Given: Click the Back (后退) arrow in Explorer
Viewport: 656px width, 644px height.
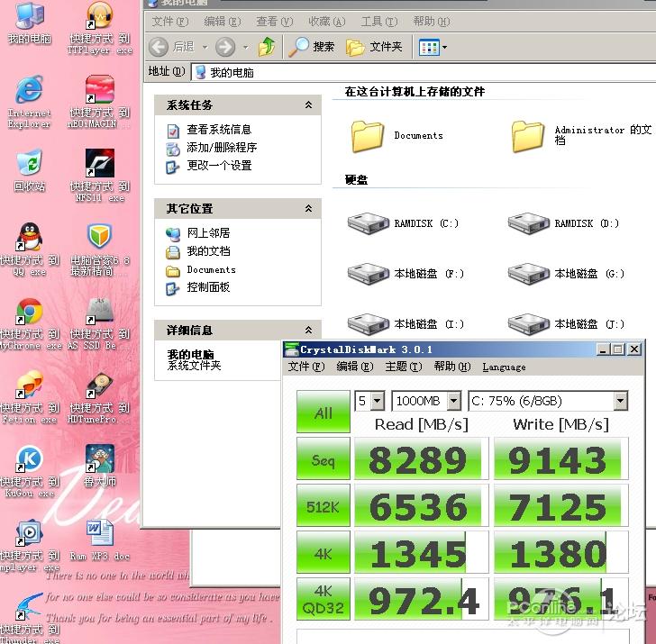Looking at the screenshot, I should coord(159,47).
